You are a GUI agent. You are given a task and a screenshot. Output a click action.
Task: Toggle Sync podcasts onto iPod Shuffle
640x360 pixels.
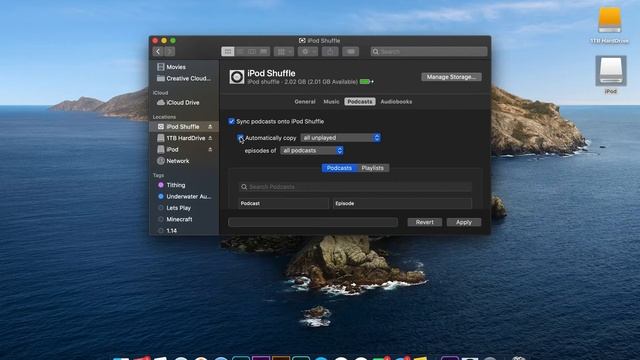(x=231, y=121)
